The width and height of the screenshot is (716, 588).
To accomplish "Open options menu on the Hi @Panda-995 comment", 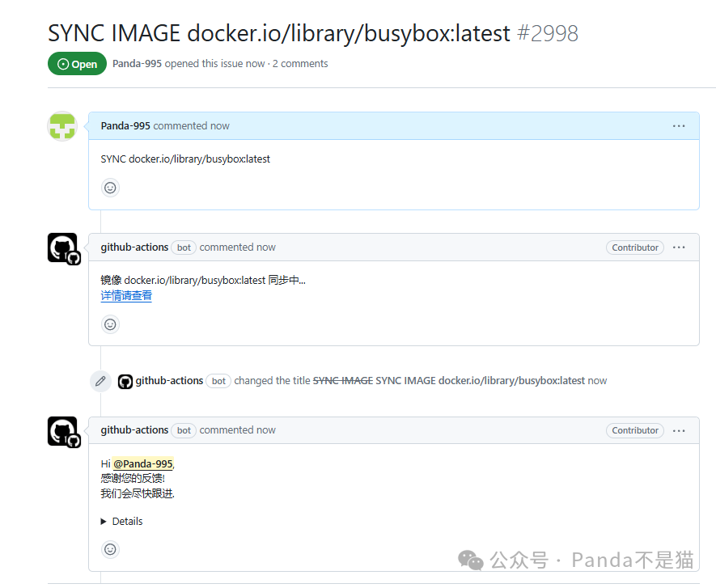I will (679, 430).
